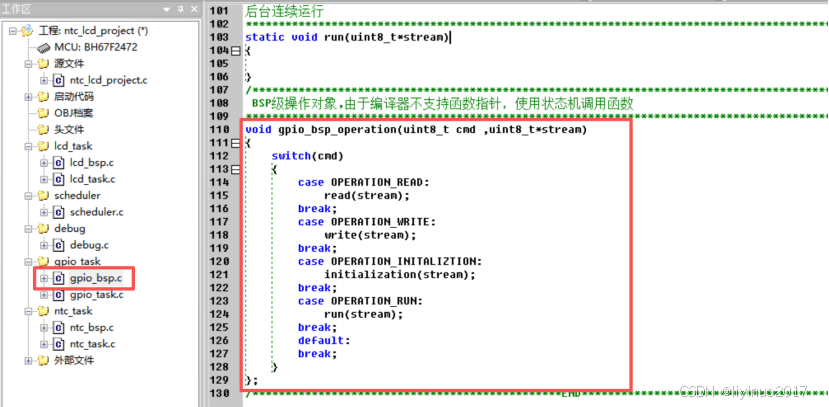Screen dimensions: 829x407
Task: Click the C file icon of scheduler.c
Action: (59, 212)
